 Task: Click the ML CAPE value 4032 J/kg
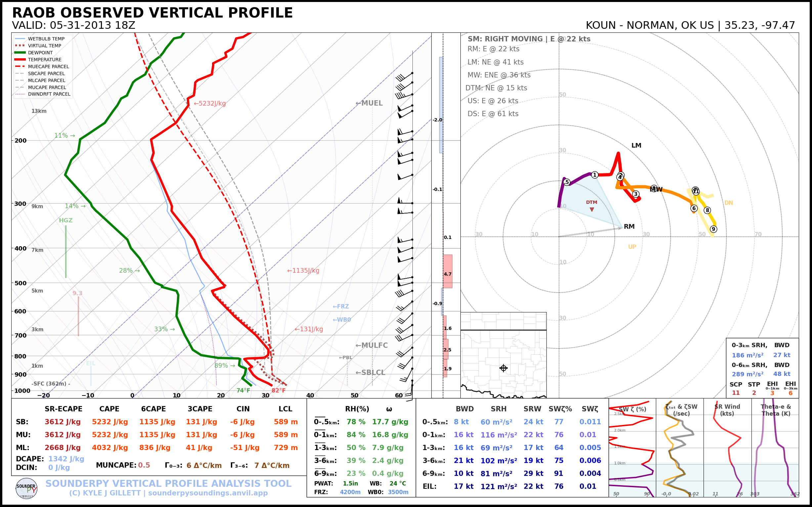pos(110,448)
